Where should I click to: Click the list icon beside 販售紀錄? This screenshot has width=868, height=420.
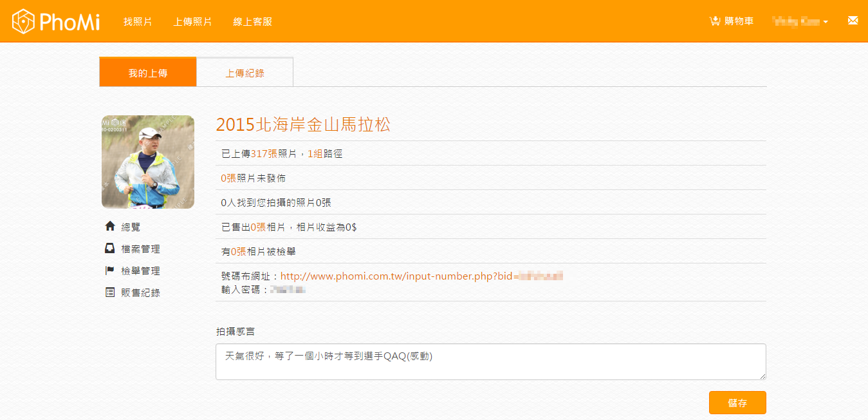tap(110, 292)
